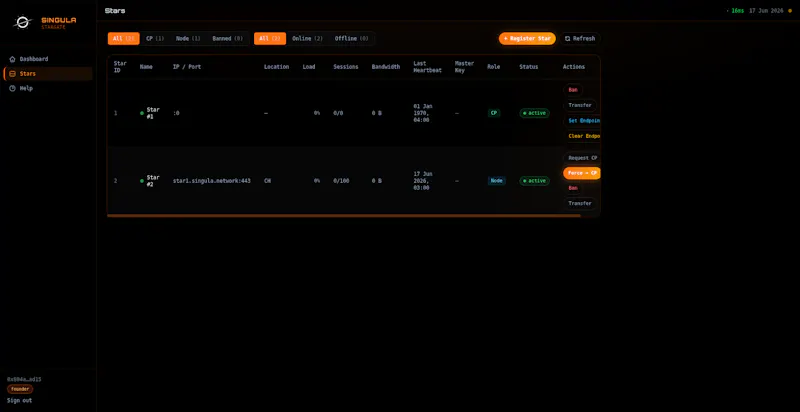Screen dimensions: 800x412
Task: Click the Role column header
Action: pyautogui.click(x=493, y=67)
